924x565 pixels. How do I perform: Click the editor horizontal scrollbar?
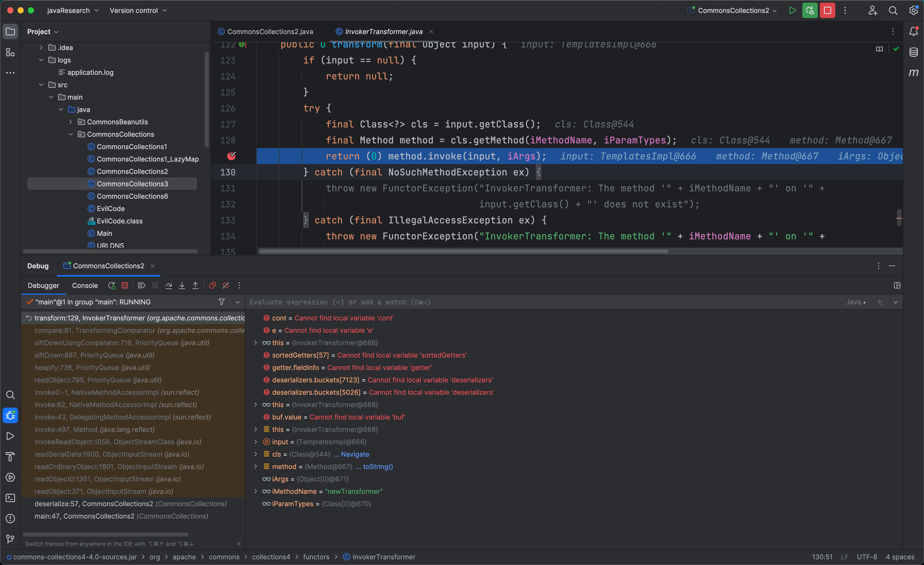[464, 251]
